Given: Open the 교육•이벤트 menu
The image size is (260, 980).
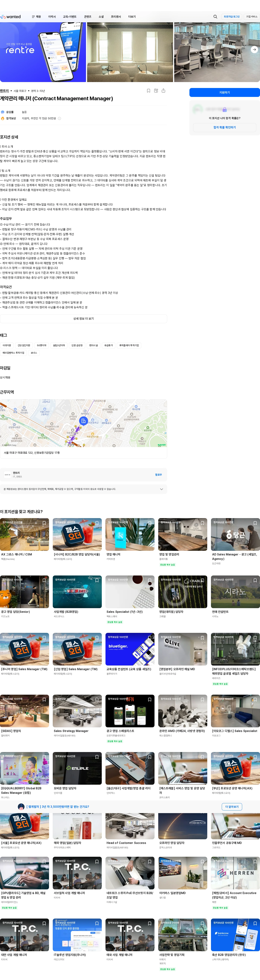Looking at the screenshot, I should tap(70, 17).
